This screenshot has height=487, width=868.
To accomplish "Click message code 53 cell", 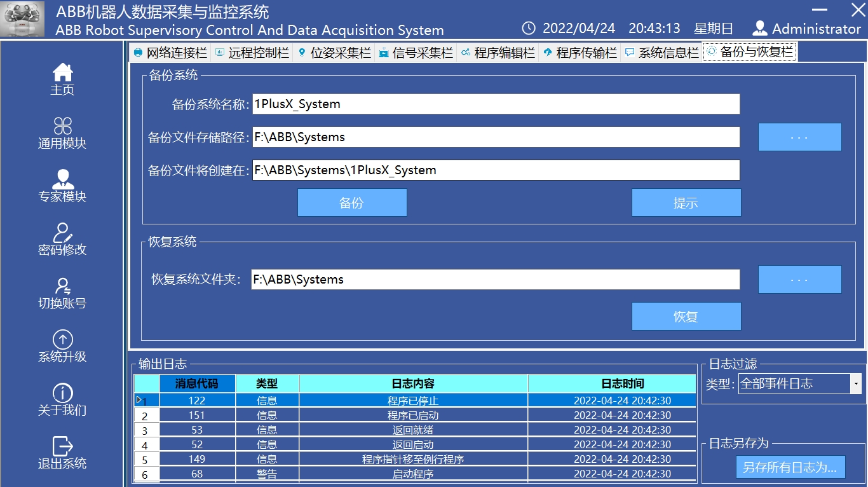I will [x=197, y=430].
